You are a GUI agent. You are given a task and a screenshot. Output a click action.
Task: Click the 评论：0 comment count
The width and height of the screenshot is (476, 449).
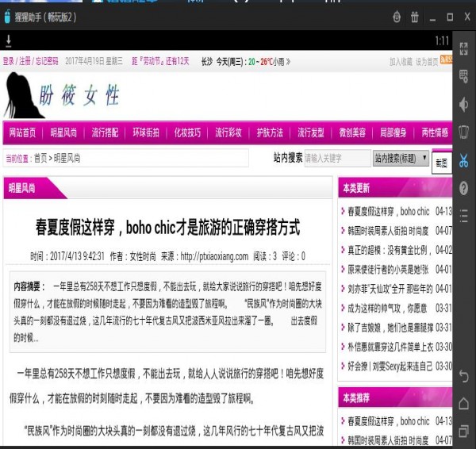coord(294,256)
